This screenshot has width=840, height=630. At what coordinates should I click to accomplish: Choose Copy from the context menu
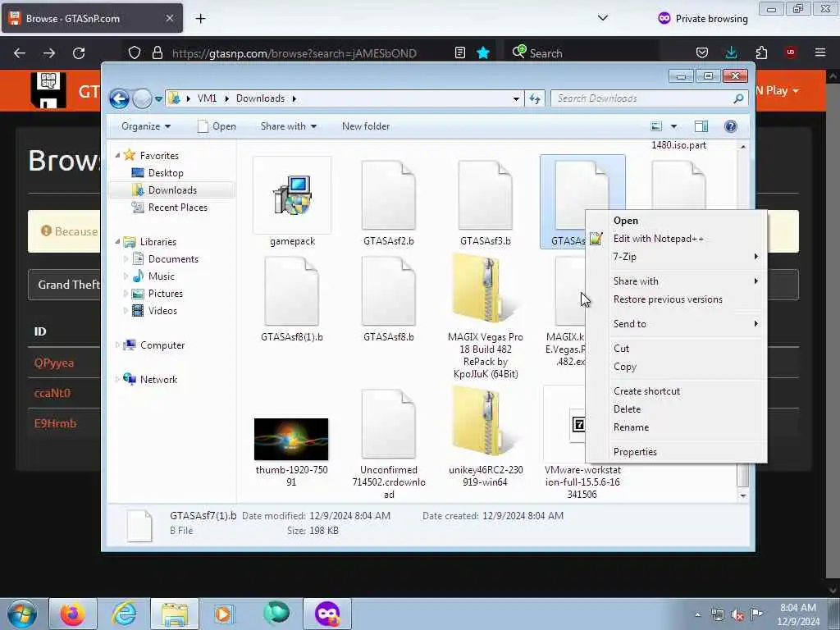(x=676, y=367)
